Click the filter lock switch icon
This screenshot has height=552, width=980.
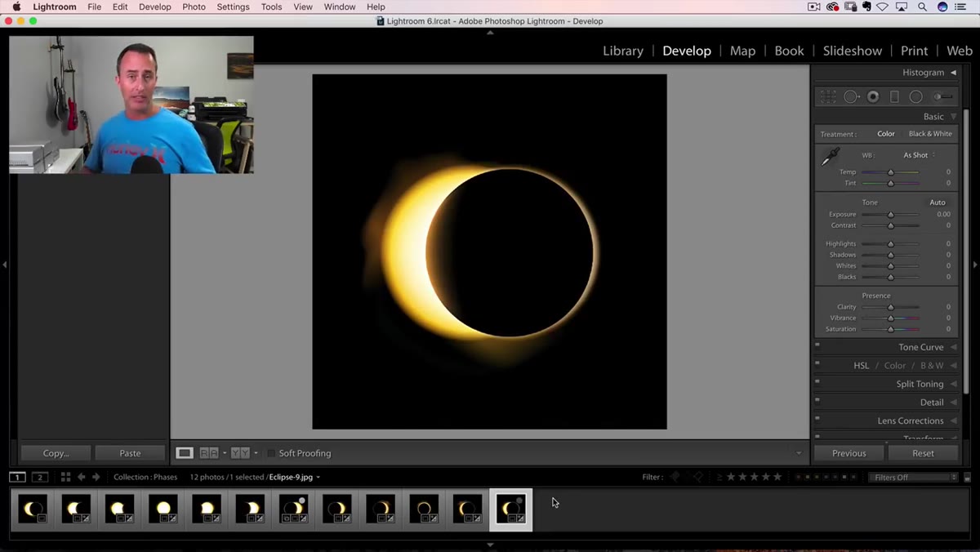pyautogui.click(x=968, y=478)
